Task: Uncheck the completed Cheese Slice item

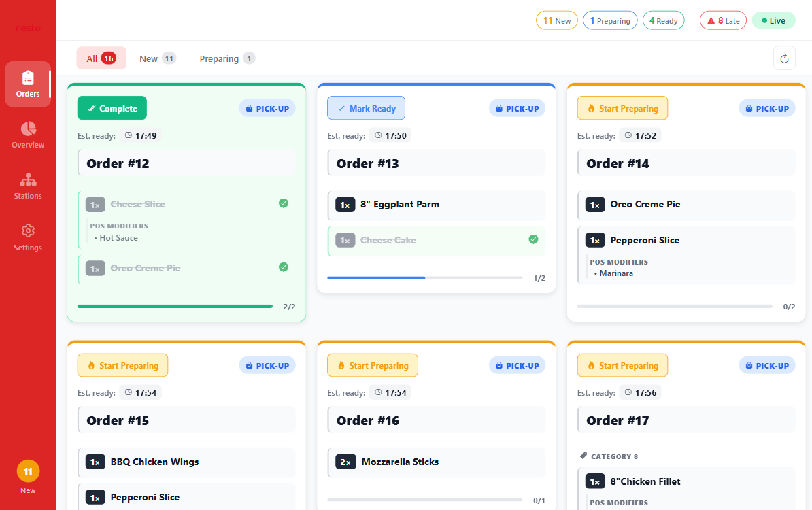Action: pyautogui.click(x=284, y=203)
